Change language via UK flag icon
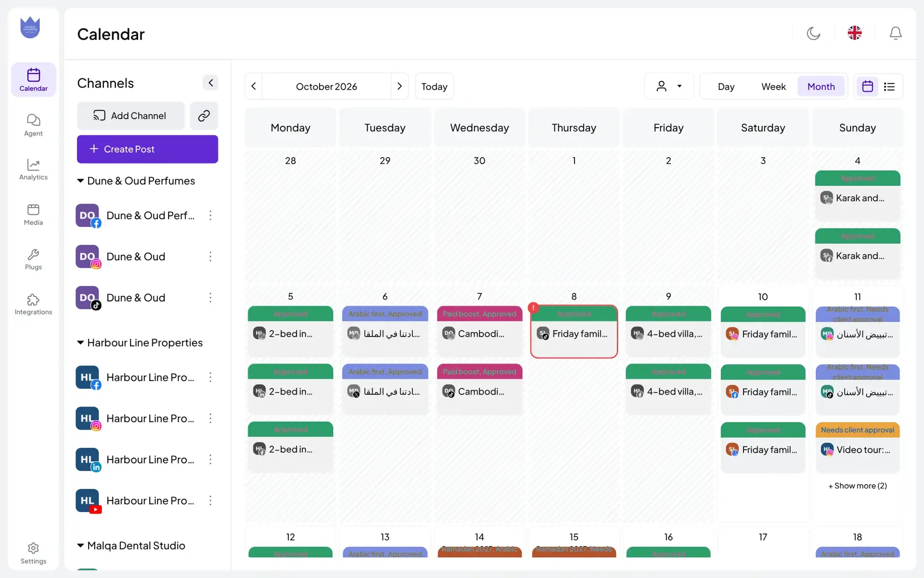This screenshot has height=578, width=924. (855, 33)
